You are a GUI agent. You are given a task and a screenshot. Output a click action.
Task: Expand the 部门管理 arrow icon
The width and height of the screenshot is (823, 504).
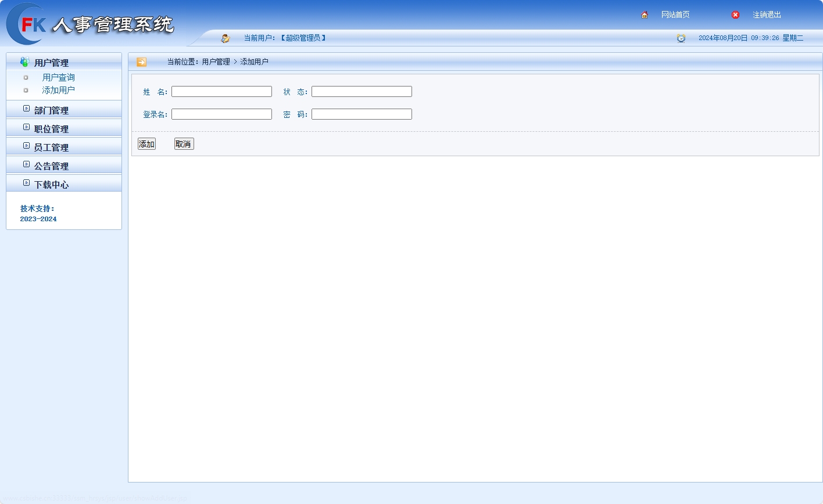(26, 109)
